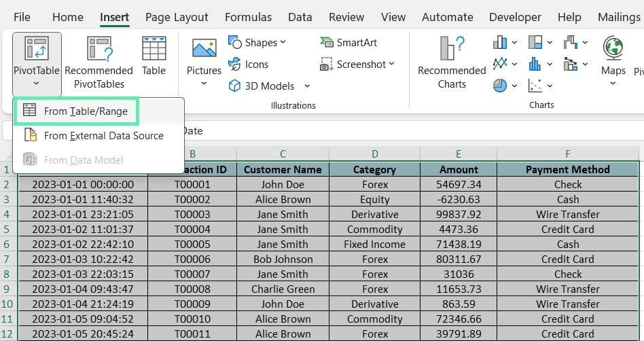Click the PivotTable icon in the ribbon
This screenshot has height=341, width=644.
(37, 48)
